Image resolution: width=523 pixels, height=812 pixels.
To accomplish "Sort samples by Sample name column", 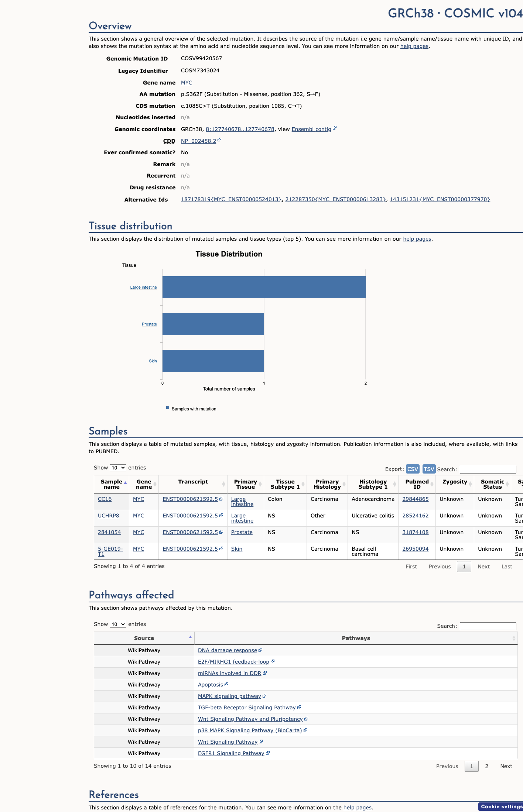I will pyautogui.click(x=112, y=484).
